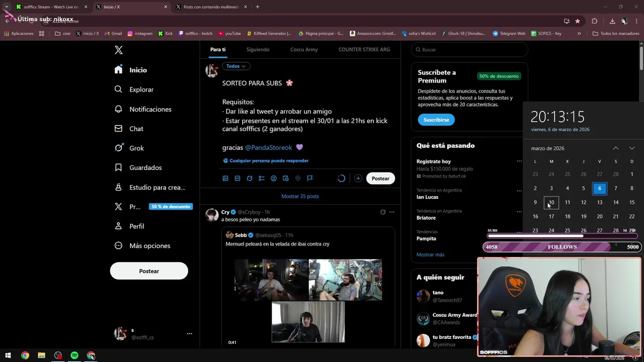644x362 pixels.
Task: Open Chrome in the Windows taskbar
Action: tap(25, 355)
